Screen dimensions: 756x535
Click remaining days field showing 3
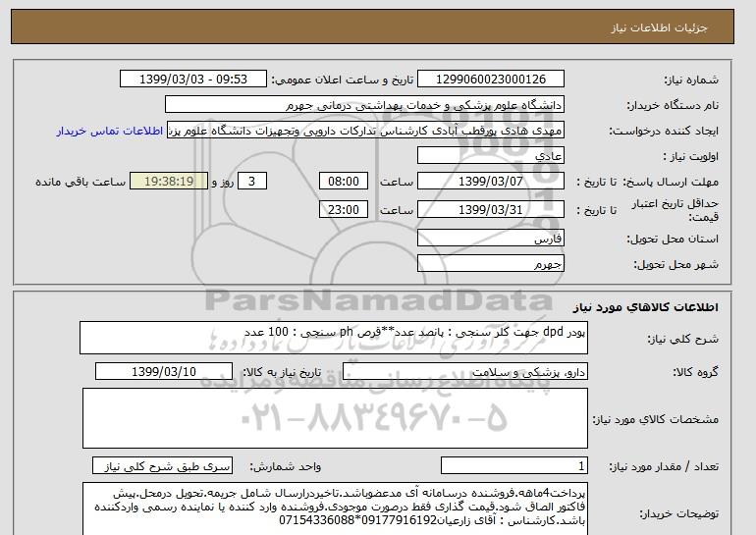point(251,182)
